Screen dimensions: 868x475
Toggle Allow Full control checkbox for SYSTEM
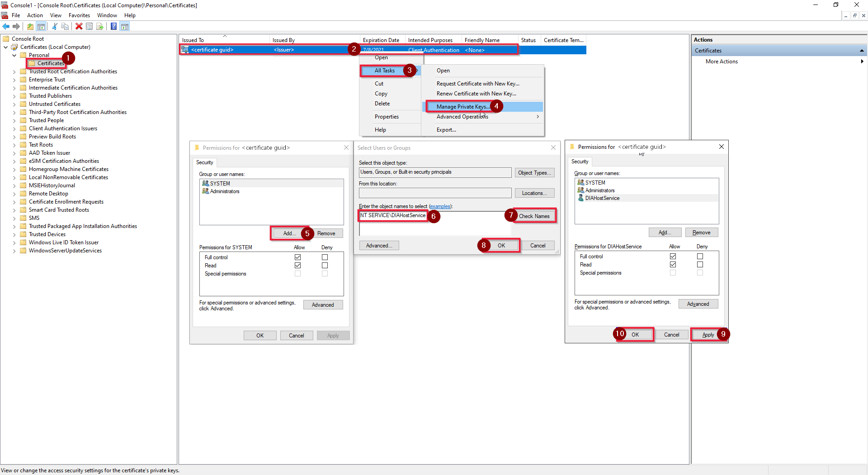297,257
